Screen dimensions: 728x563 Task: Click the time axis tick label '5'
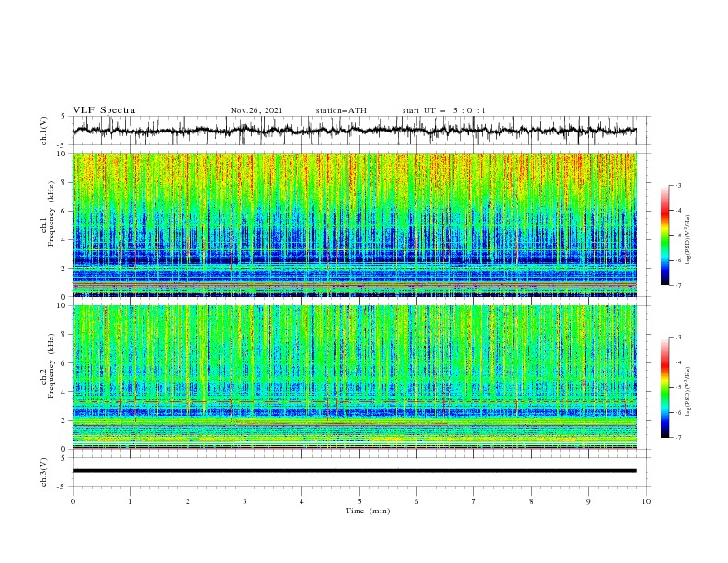tap(359, 501)
